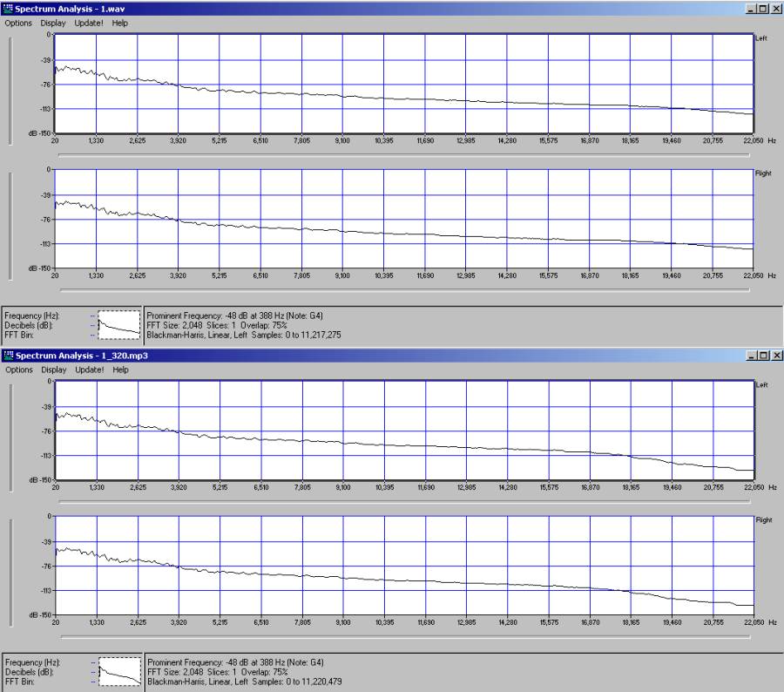Click Update! in the 1.wav window

point(89,23)
